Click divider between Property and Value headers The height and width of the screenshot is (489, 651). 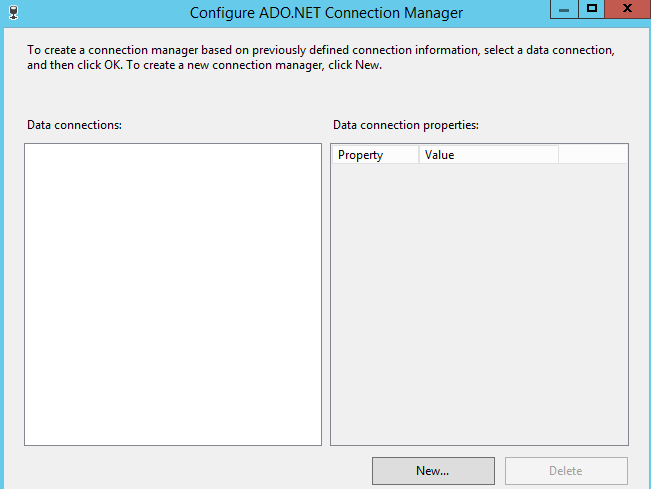click(419, 155)
